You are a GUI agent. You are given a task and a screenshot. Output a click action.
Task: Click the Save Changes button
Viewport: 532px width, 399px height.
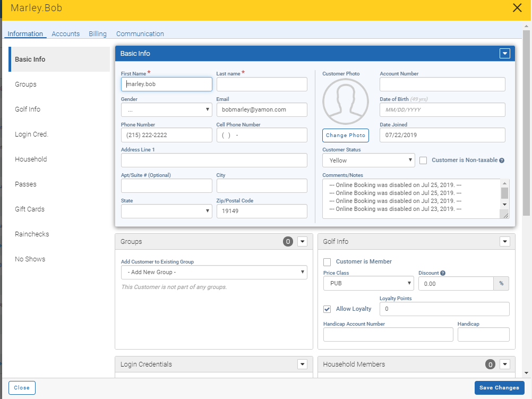499,388
